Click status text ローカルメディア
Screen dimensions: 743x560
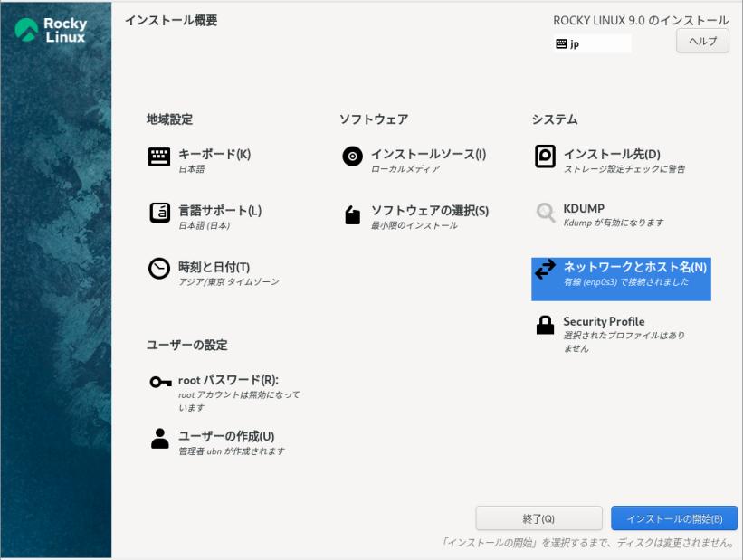coord(405,168)
